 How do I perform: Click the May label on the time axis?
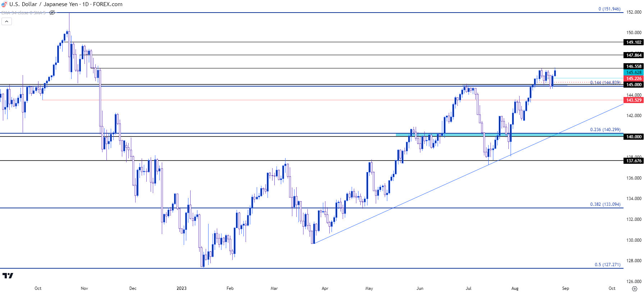(369, 288)
